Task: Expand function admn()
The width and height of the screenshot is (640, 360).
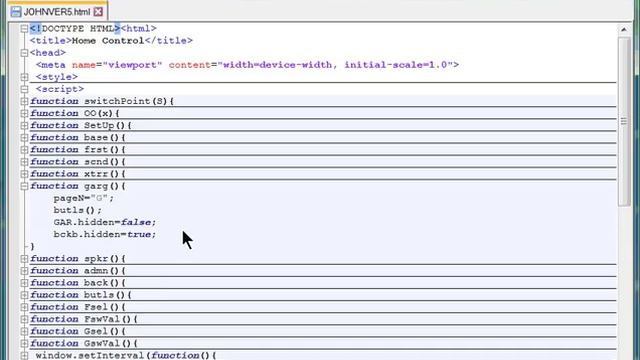Action: pyautogui.click(x=24, y=271)
